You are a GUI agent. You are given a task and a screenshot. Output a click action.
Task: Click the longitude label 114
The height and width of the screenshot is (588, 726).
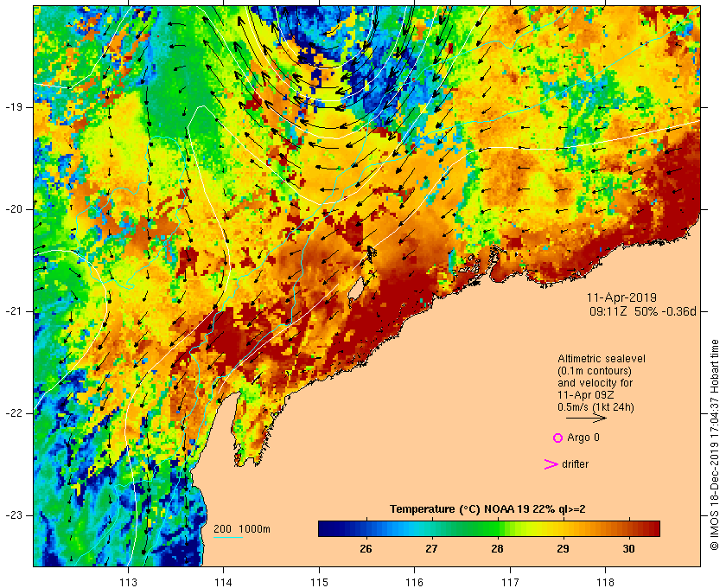(x=224, y=582)
